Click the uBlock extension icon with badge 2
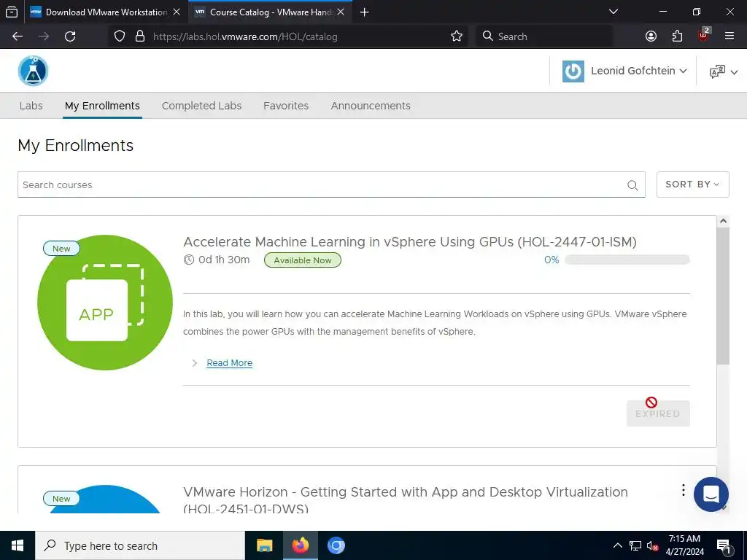Image resolution: width=747 pixels, height=560 pixels. 704,34
